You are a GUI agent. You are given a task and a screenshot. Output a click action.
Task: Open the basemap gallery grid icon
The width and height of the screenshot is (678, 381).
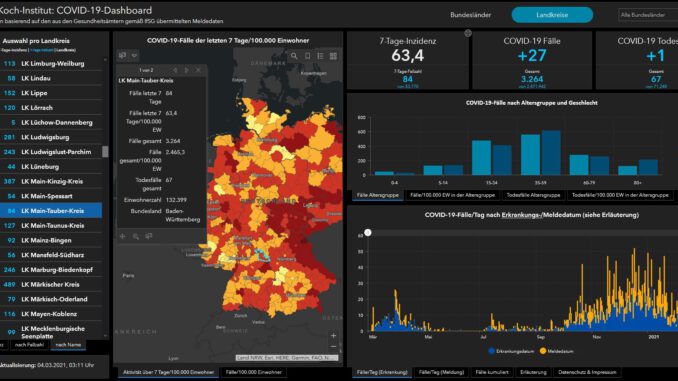[333, 56]
